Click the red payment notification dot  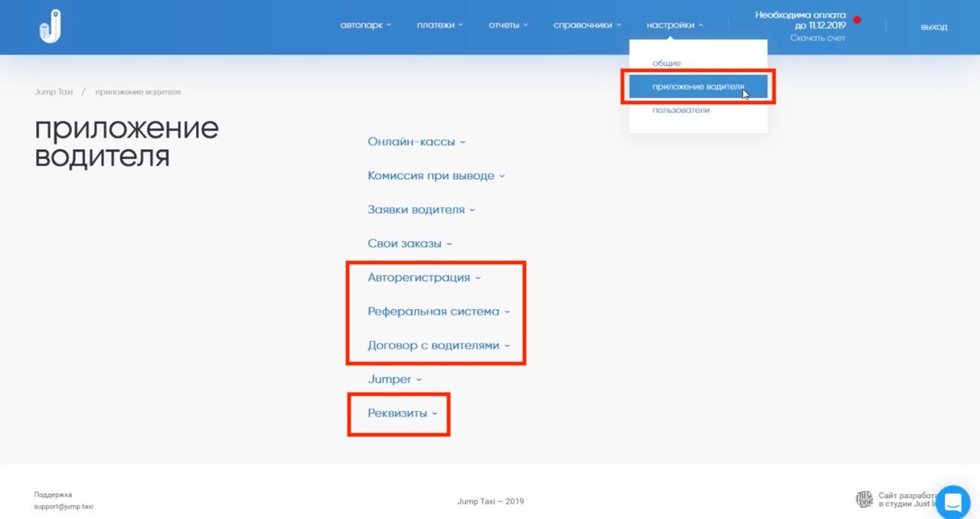[857, 20]
